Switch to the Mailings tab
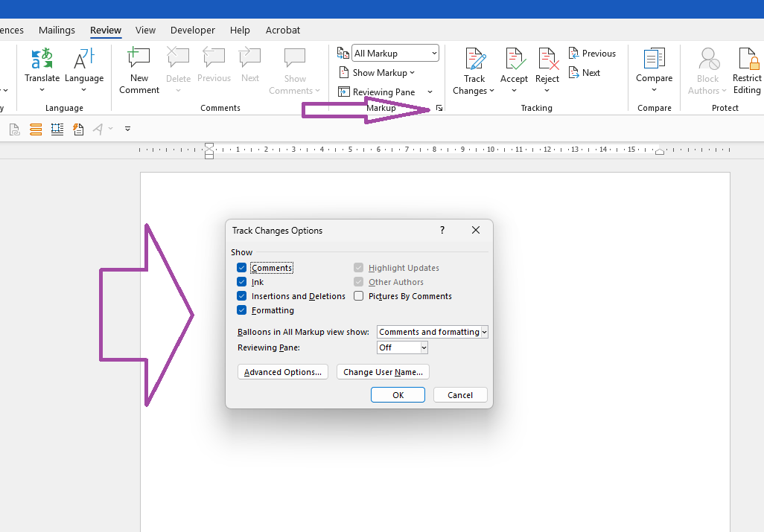 click(x=57, y=31)
